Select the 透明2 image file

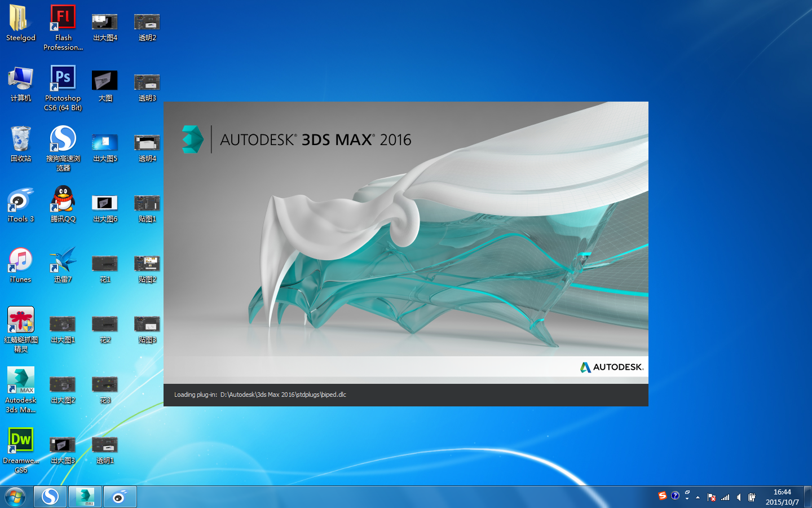tap(147, 27)
